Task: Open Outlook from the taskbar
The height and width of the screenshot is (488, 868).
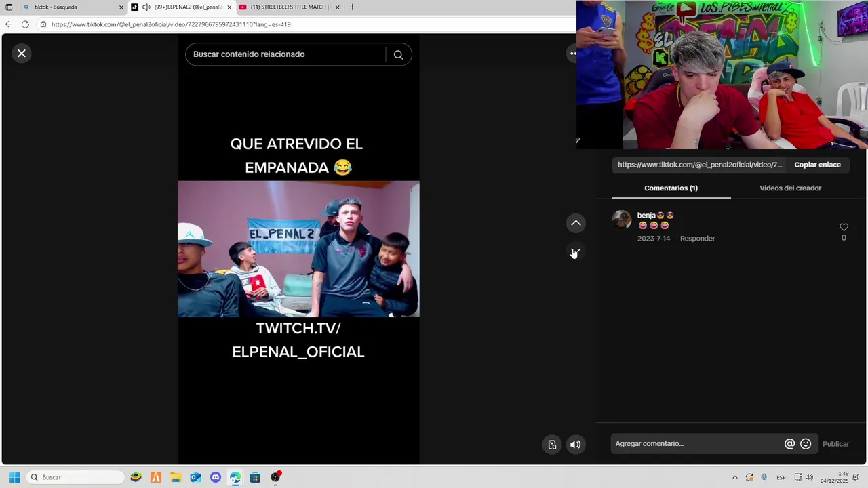Action: (195, 477)
